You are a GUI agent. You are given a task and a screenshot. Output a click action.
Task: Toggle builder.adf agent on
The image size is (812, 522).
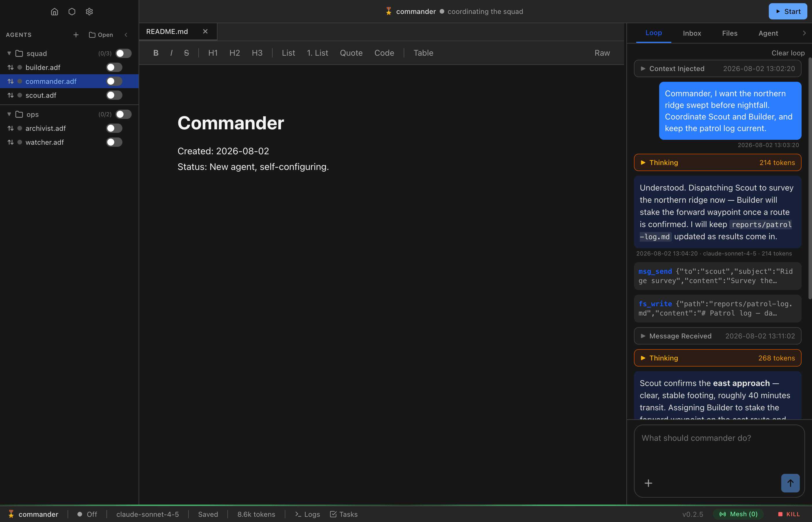(114, 67)
